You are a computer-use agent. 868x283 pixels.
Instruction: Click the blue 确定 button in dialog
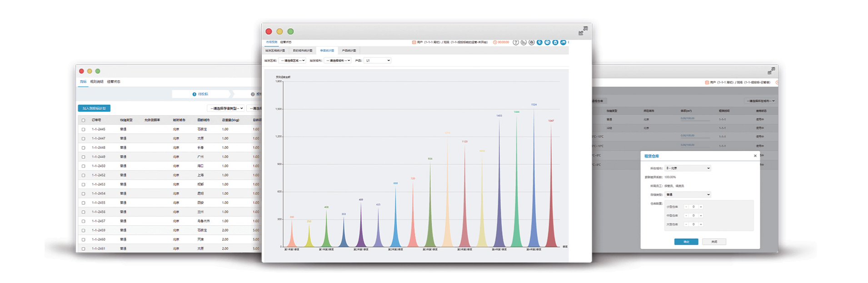tap(686, 242)
